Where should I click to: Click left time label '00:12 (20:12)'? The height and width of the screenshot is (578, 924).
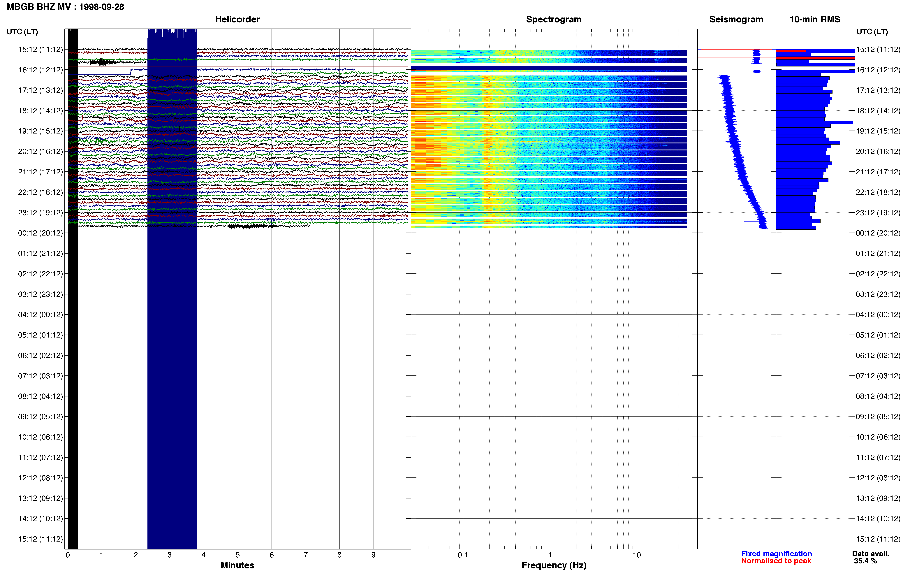click(41, 233)
